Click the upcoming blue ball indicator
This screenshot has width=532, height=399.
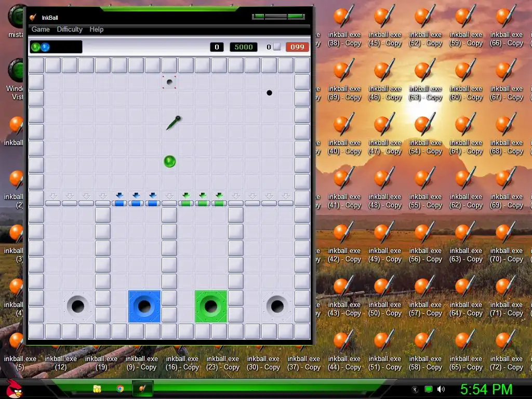(45, 47)
